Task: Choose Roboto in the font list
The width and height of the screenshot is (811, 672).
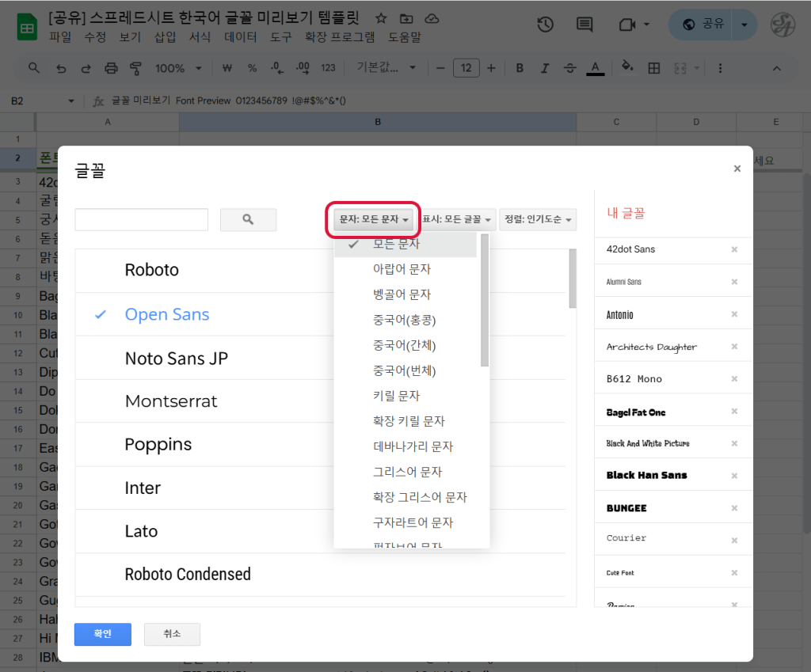Action: pos(152,270)
